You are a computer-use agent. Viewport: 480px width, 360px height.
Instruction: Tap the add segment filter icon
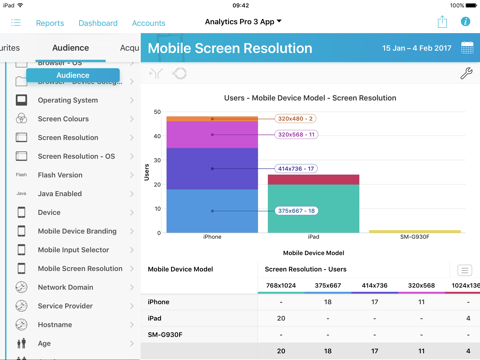click(156, 73)
